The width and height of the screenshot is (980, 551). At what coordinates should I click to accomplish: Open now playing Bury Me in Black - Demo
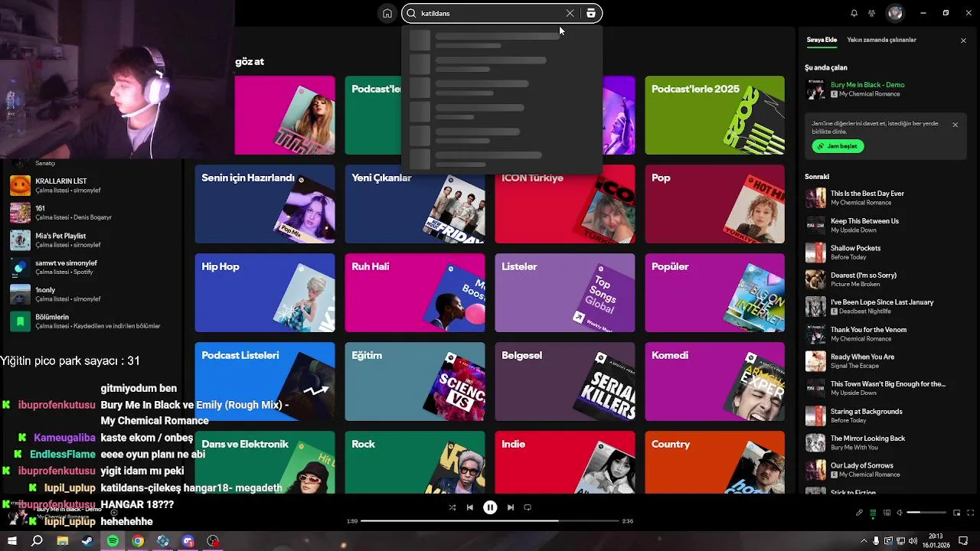coord(867,85)
